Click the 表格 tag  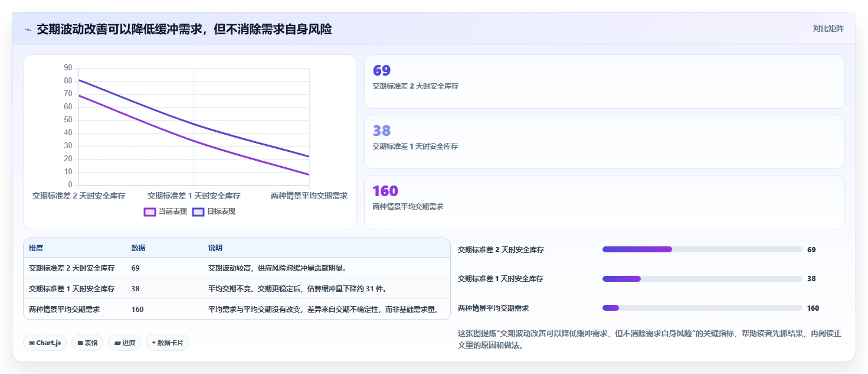pyautogui.click(x=87, y=343)
